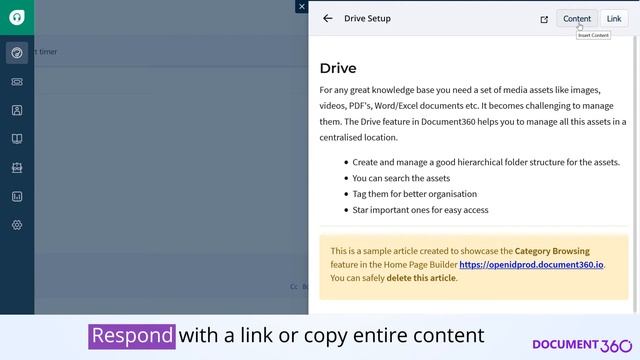This screenshot has height=360, width=640.
Task: Open article in new tab icon
Action: (544, 20)
